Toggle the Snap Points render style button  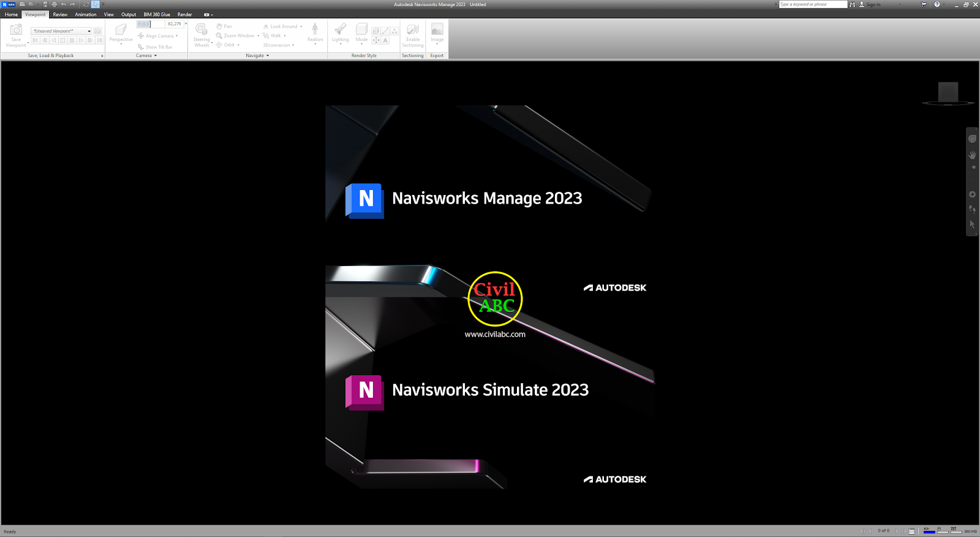[375, 40]
